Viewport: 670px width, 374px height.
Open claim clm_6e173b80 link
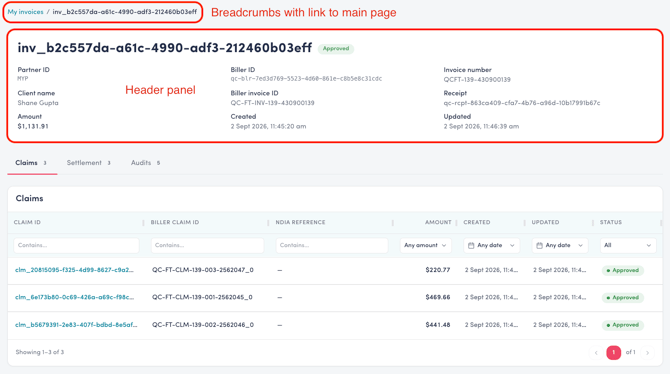(74, 297)
